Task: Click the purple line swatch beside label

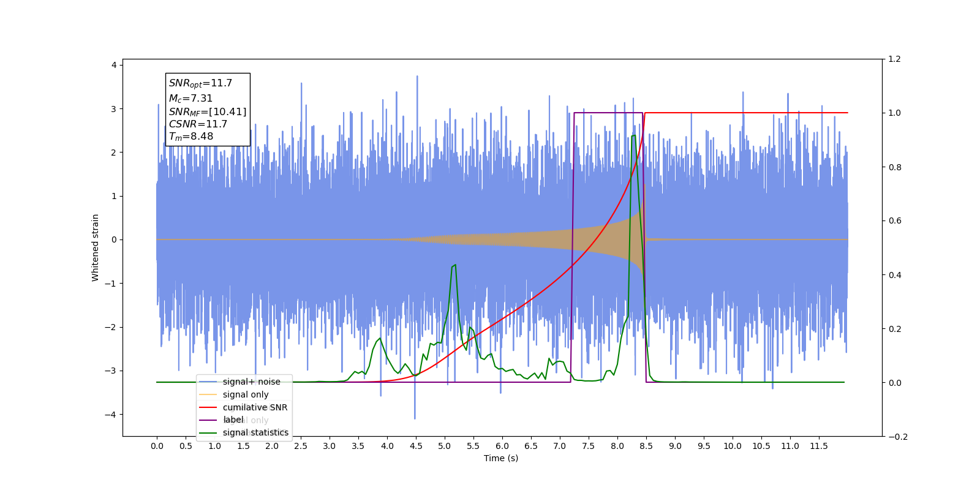Action: (208, 420)
